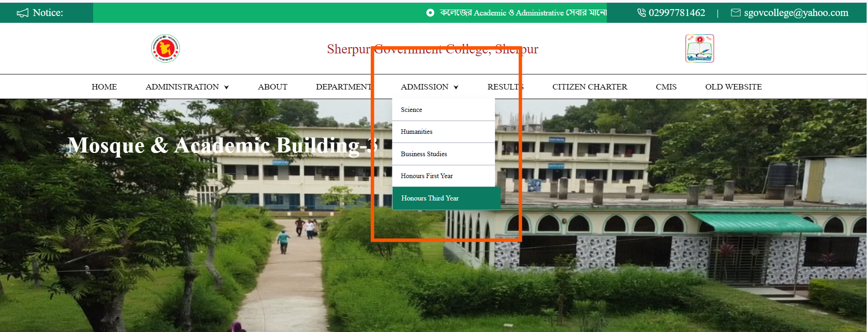
Task: Click the Sherpur College crest logo
Action: click(x=699, y=48)
